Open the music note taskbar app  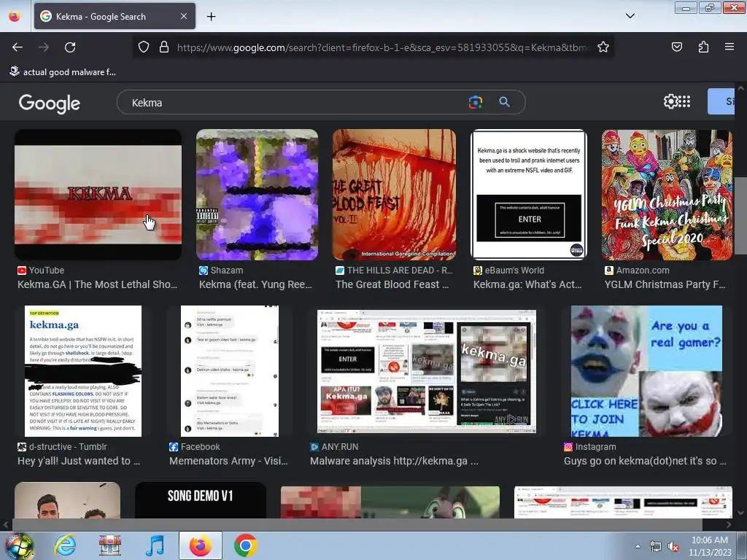pos(155,545)
